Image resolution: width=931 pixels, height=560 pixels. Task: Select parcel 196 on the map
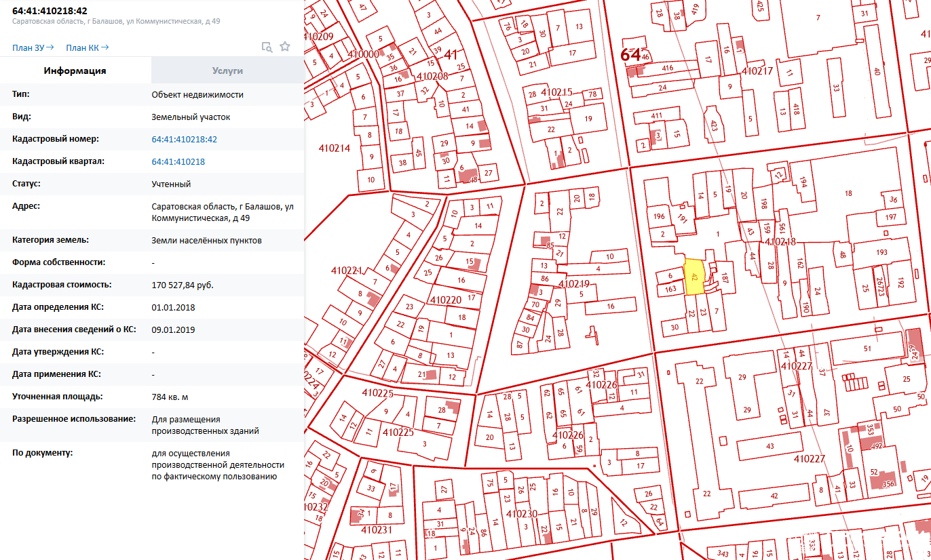tap(658, 216)
